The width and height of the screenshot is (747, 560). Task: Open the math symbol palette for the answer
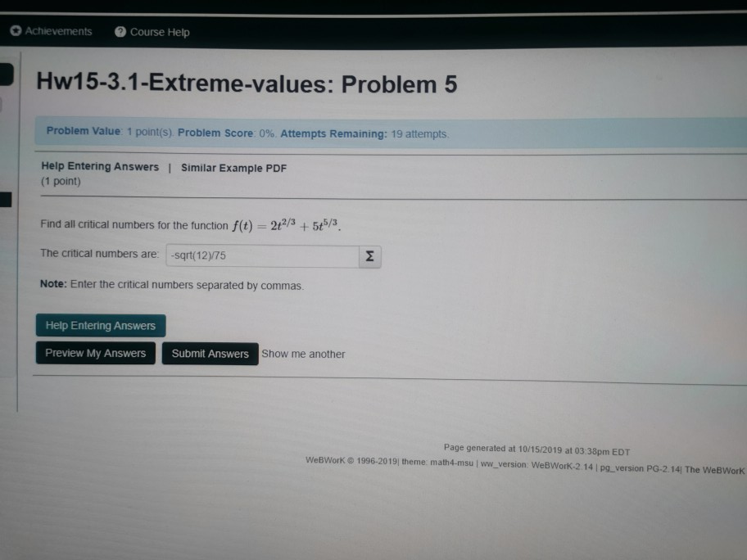[369, 256]
